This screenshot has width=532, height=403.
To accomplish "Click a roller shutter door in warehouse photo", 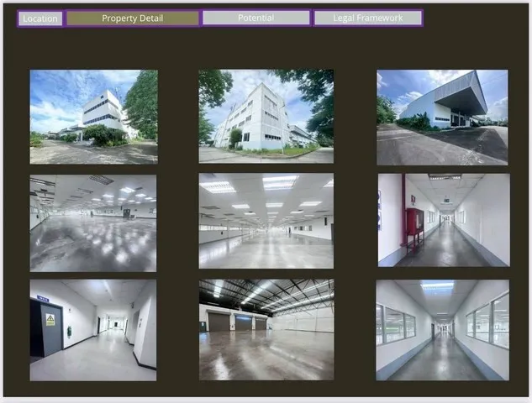I will point(219,322).
